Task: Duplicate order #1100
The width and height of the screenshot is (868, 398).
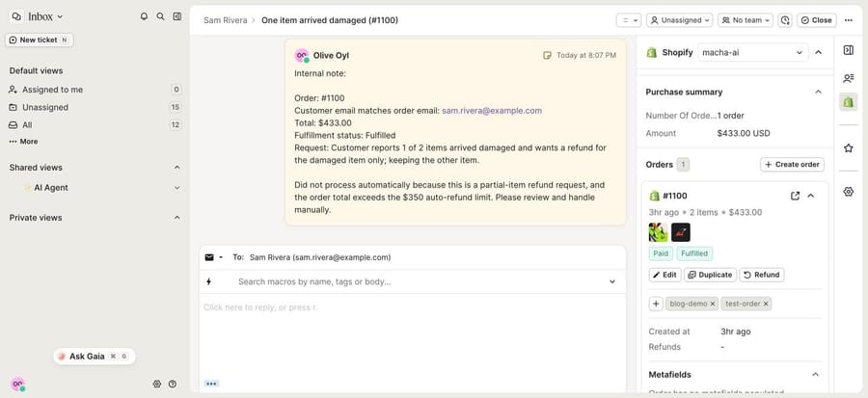Action: [710, 275]
